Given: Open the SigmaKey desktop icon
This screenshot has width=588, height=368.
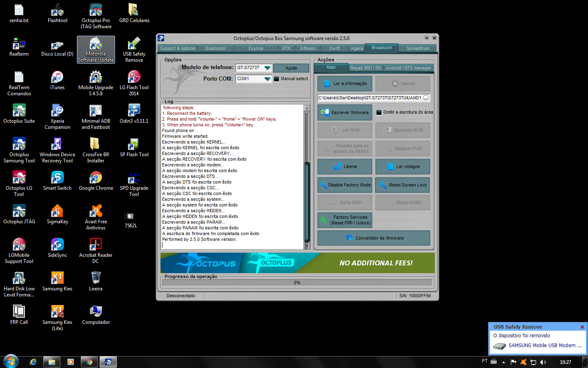Looking at the screenshot, I should (57, 214).
